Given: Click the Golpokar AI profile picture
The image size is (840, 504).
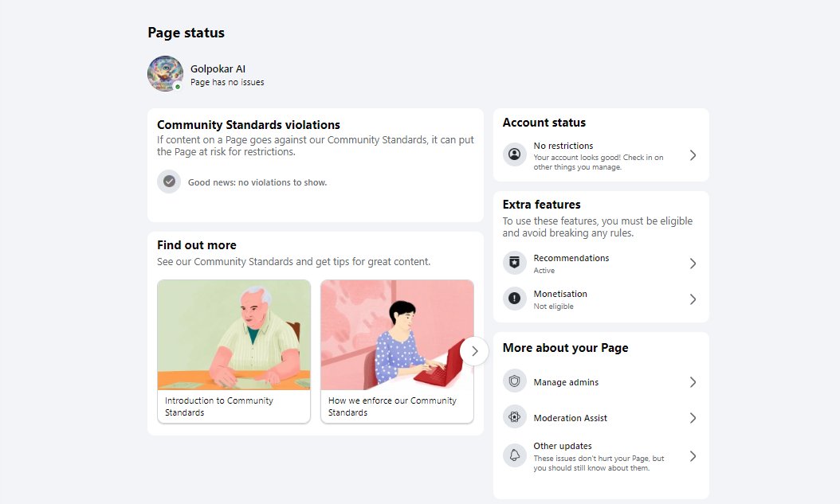Looking at the screenshot, I should [166, 74].
